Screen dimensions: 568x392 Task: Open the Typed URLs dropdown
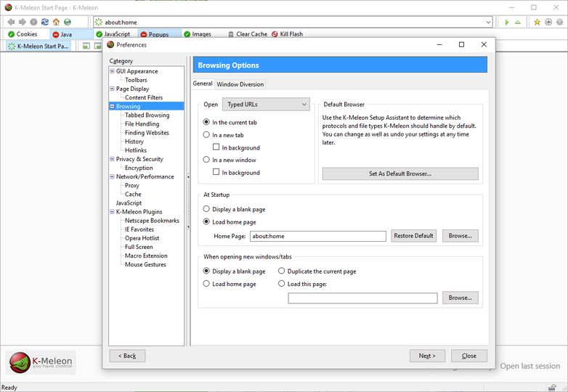[267, 105]
